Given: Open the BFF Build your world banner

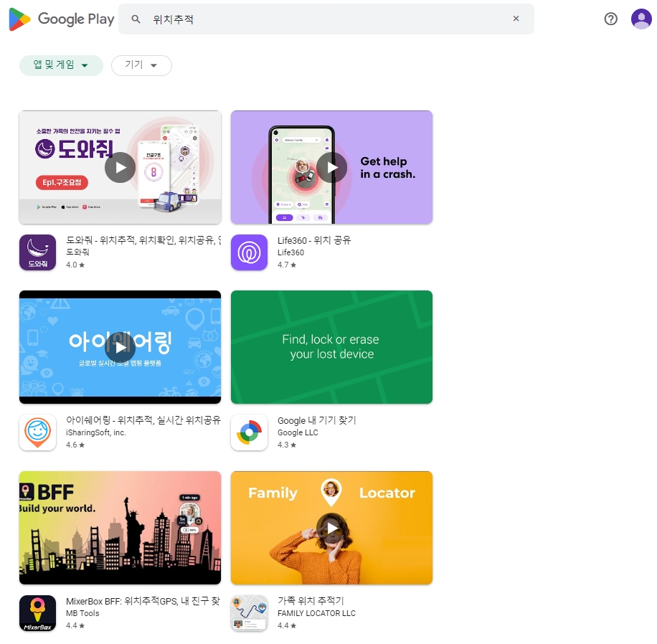Looking at the screenshot, I should pyautogui.click(x=120, y=528).
